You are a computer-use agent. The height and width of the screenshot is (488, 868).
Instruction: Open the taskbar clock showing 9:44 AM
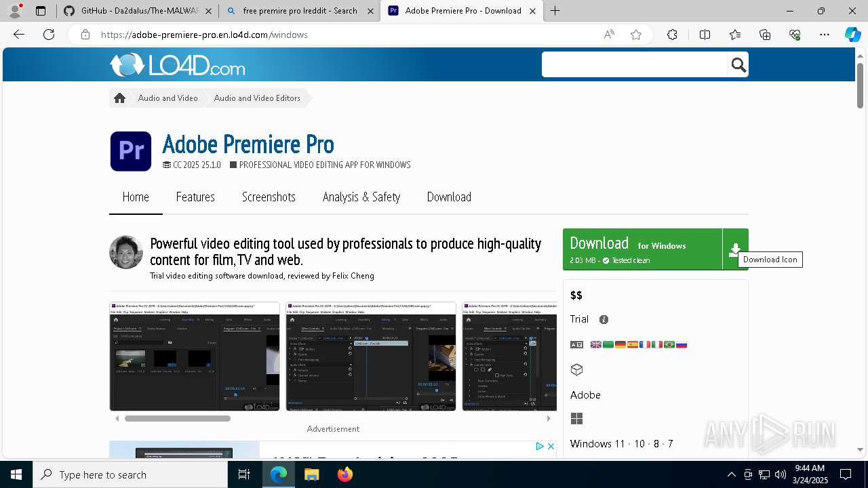(x=810, y=474)
